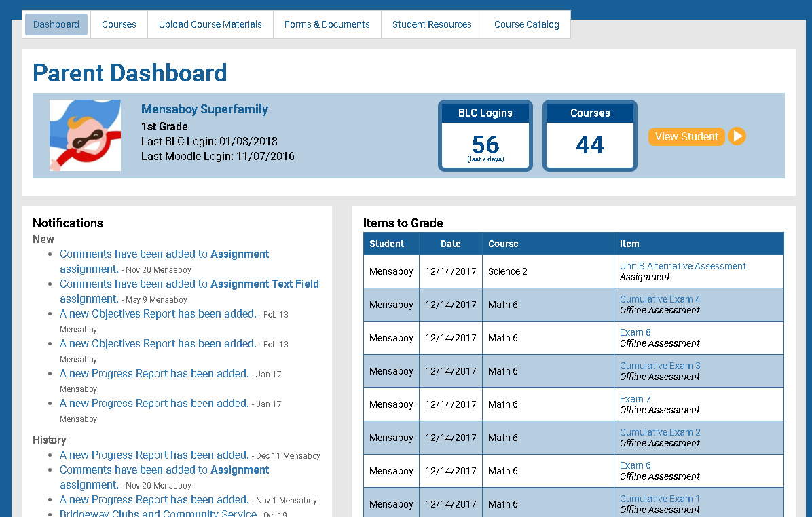Return to the Dashboard tab

(56, 24)
